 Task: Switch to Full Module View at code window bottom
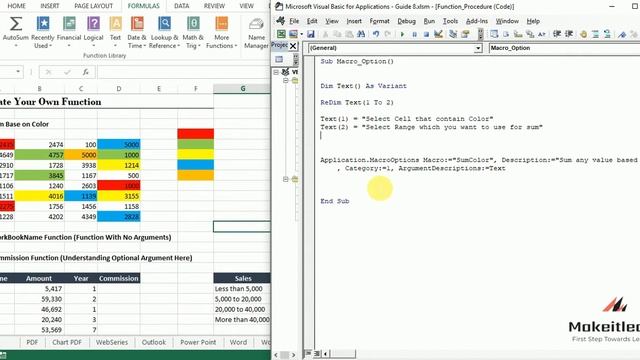click(317, 353)
